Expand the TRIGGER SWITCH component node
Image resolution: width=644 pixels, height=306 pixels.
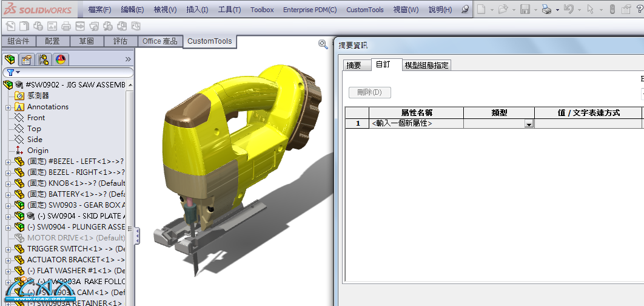pyautogui.click(x=8, y=250)
